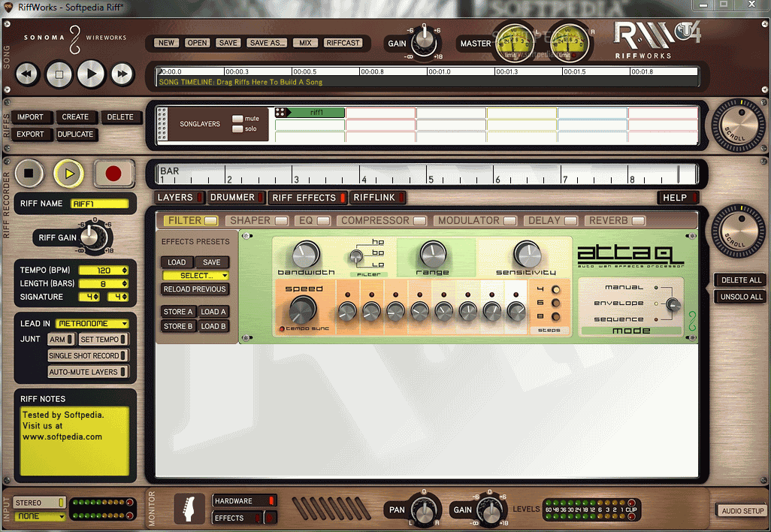Click the DUPLICATE riff button

tap(75, 135)
